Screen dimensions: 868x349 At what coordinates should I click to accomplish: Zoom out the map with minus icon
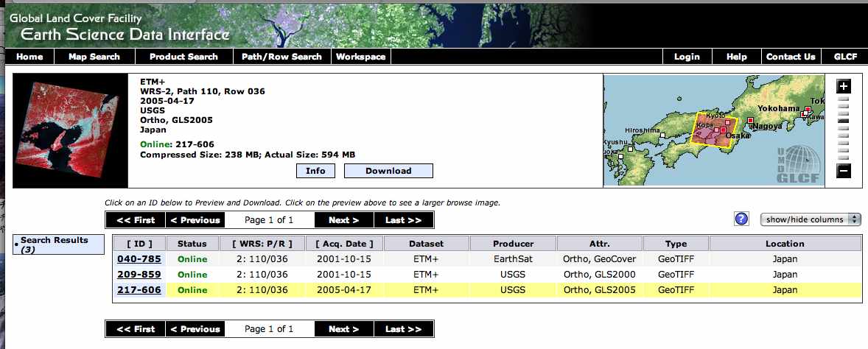click(x=843, y=171)
